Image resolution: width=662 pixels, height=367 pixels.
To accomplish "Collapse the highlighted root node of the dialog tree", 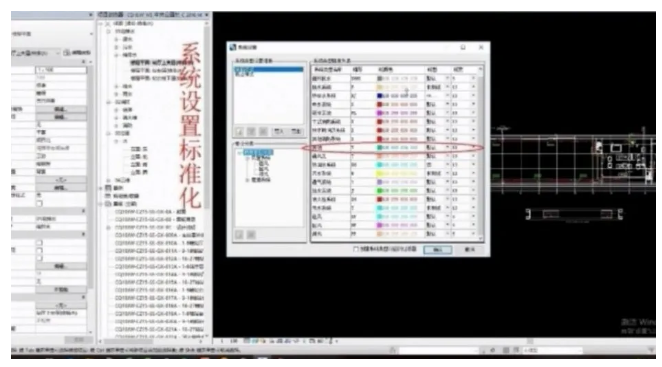I will point(239,152).
